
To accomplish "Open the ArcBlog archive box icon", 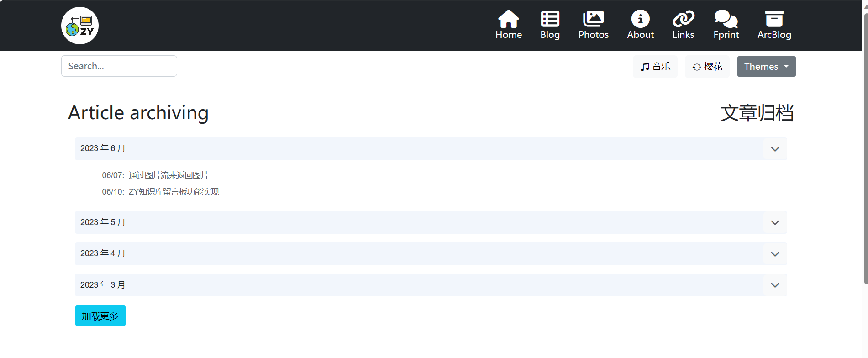I will coord(774,19).
